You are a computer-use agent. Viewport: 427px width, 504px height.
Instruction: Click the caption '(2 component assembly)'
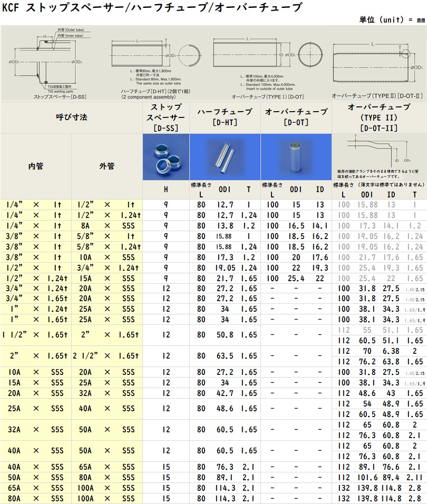point(148,97)
